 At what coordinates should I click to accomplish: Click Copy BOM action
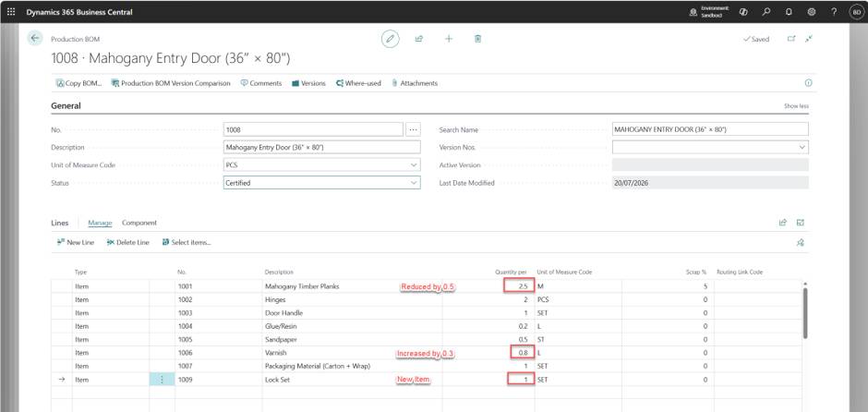pos(79,83)
